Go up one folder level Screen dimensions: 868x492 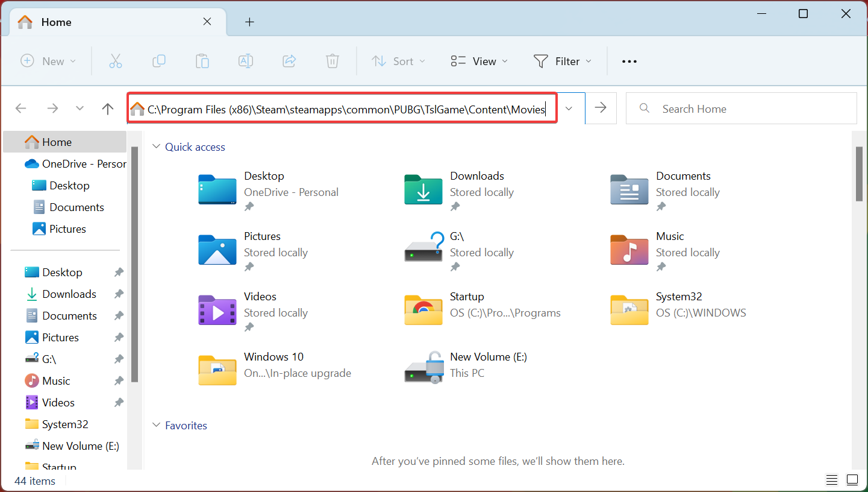click(108, 109)
